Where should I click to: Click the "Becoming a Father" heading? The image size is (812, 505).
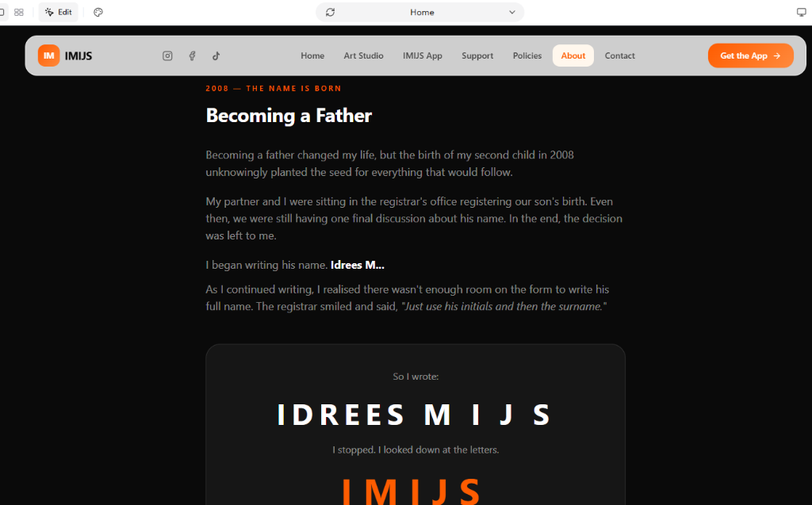coord(289,116)
